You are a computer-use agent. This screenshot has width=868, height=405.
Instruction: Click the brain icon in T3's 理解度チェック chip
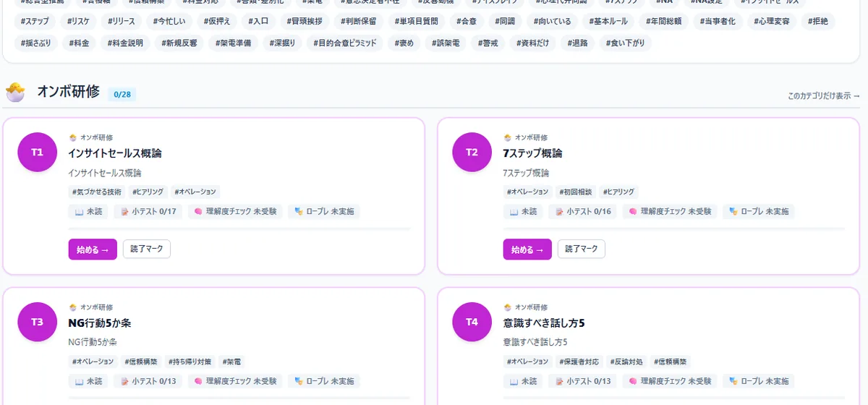(198, 381)
